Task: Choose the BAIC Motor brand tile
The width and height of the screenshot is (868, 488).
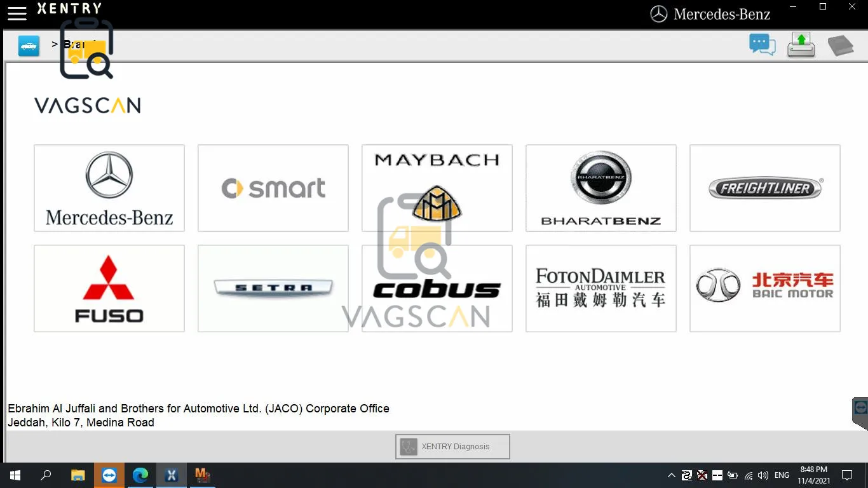Action: (x=765, y=288)
